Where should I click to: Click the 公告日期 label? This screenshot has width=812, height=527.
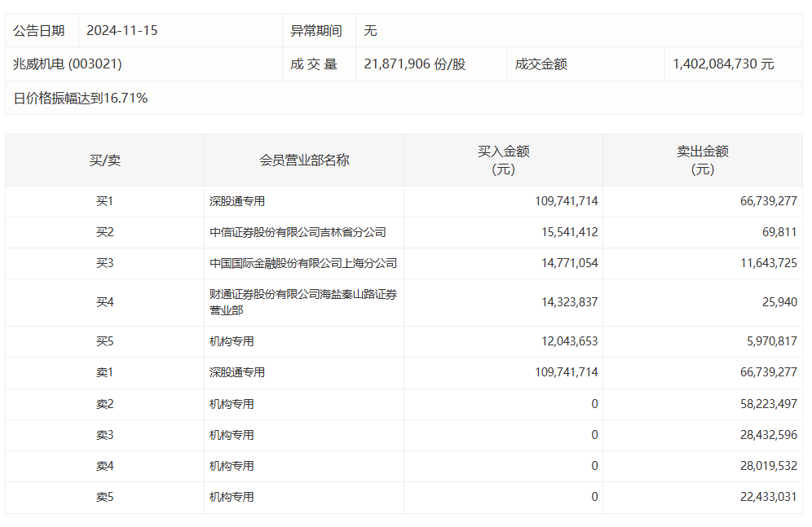[x=39, y=30]
